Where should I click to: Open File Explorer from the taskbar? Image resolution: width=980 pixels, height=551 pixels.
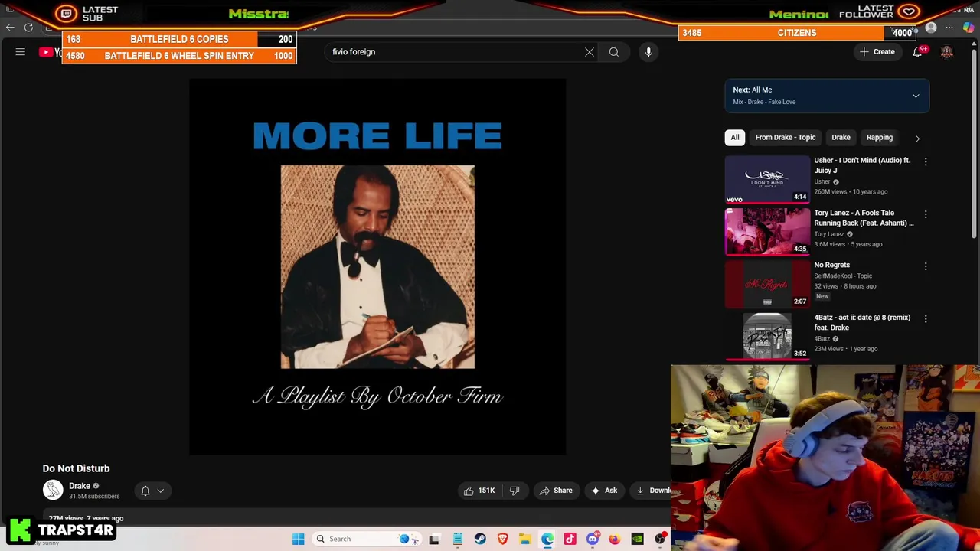click(x=525, y=539)
